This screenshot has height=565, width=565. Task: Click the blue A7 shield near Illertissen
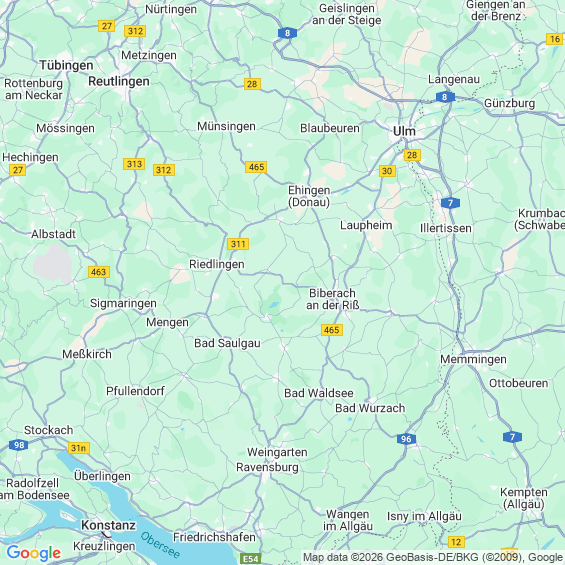pos(450,203)
